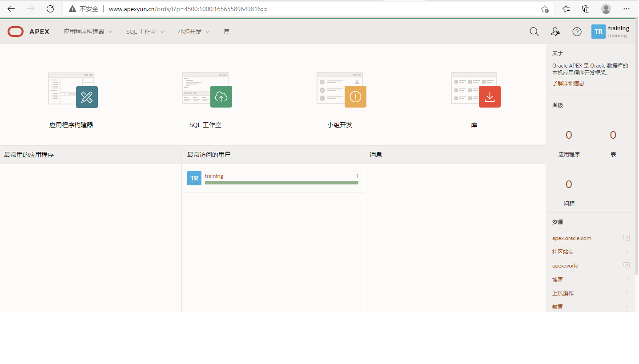Click the training user link in list
This screenshot has width=639, height=364.
click(x=214, y=176)
